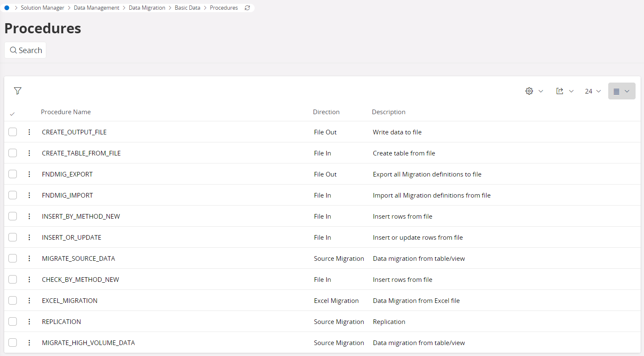Image resolution: width=644 pixels, height=356 pixels.
Task: Expand the arrow next to export icon
Action: pyautogui.click(x=571, y=91)
